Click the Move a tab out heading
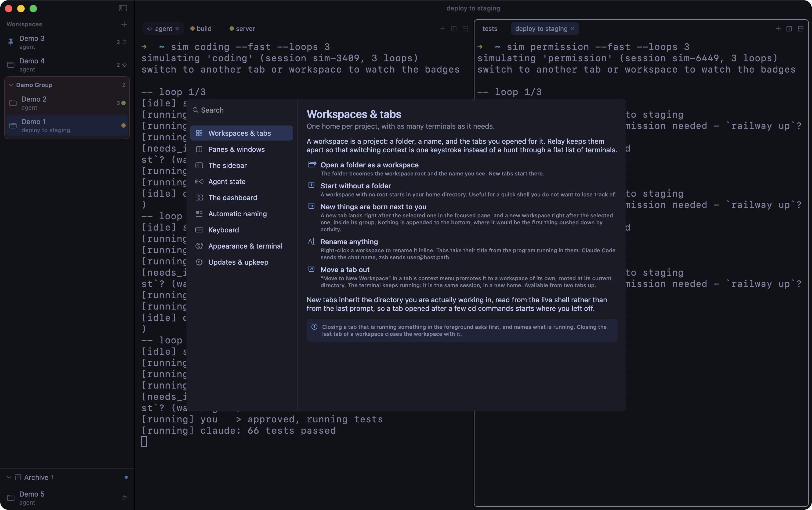 pyautogui.click(x=345, y=270)
